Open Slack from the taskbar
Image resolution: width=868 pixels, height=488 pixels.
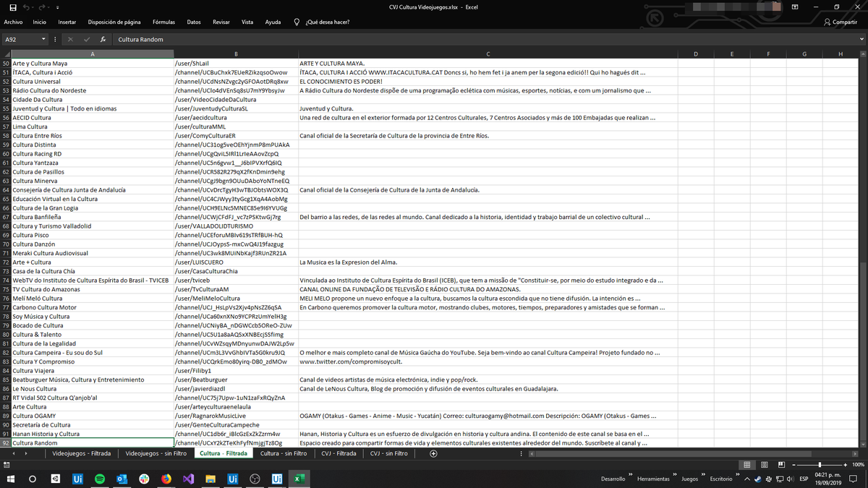pos(145,479)
